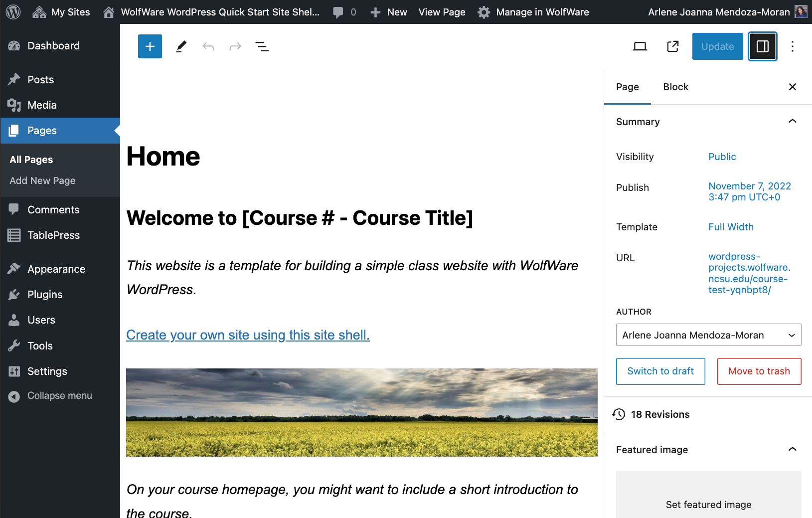
Task: Select the Media icon in the admin sidebar
Action: pos(41,105)
